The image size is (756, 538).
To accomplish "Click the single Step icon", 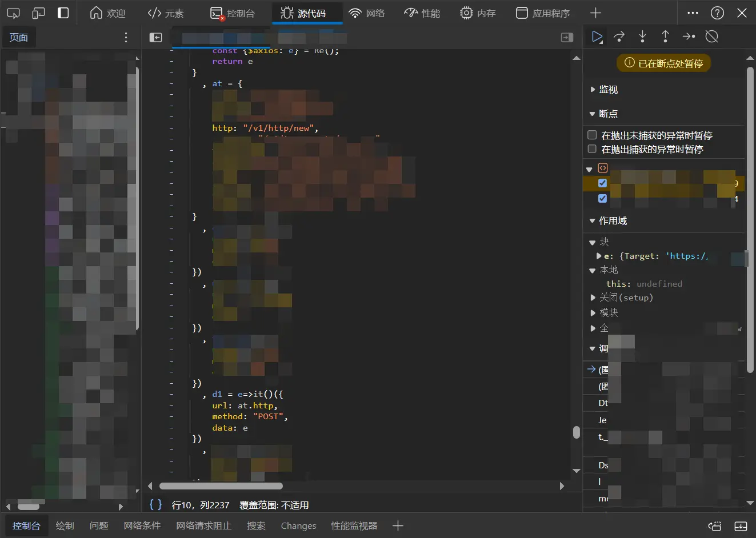I will tap(689, 37).
